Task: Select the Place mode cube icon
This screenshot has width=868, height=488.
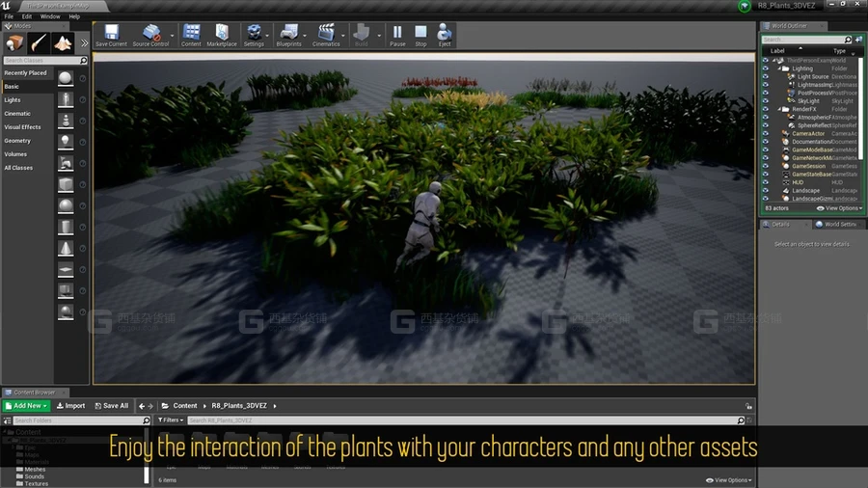Action: coord(14,42)
